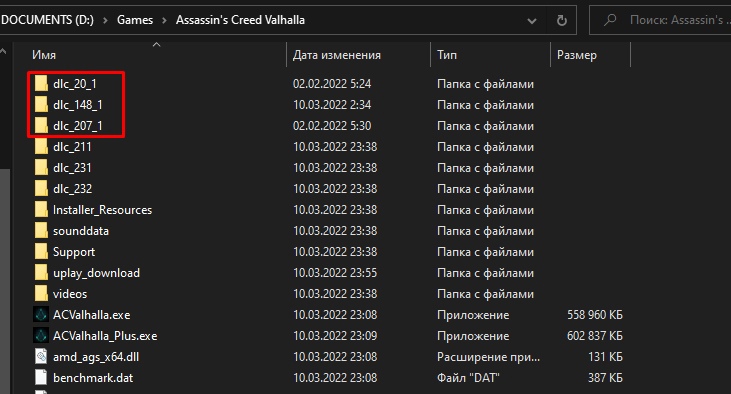Expand the chevron after Games breadcrumb

click(x=164, y=20)
